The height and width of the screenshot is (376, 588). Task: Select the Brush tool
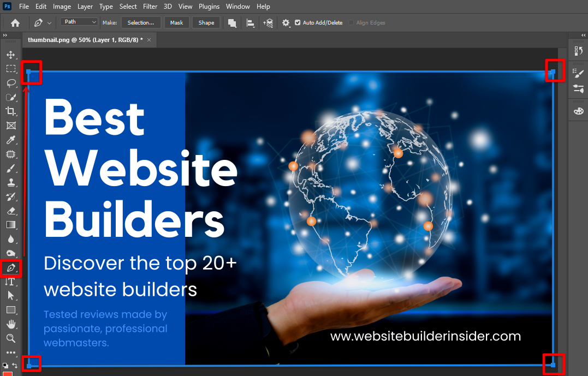click(11, 168)
